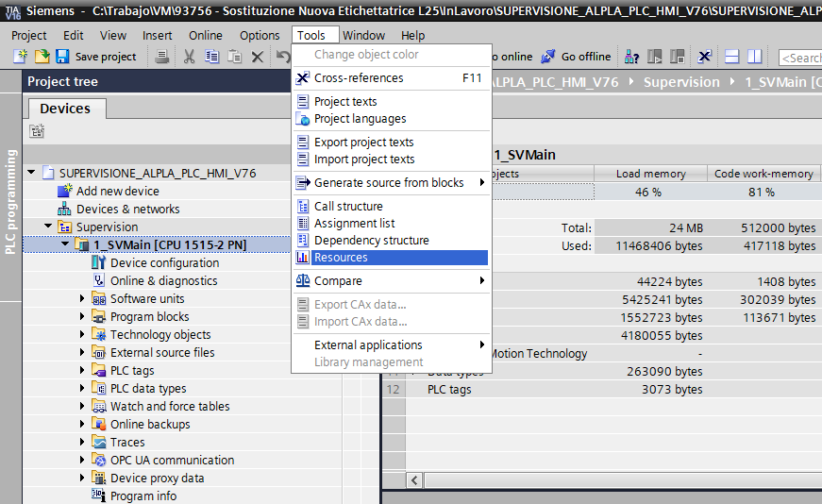This screenshot has height=504, width=822.
Task: Click the Paste toolbar icon
Action: coord(234,56)
